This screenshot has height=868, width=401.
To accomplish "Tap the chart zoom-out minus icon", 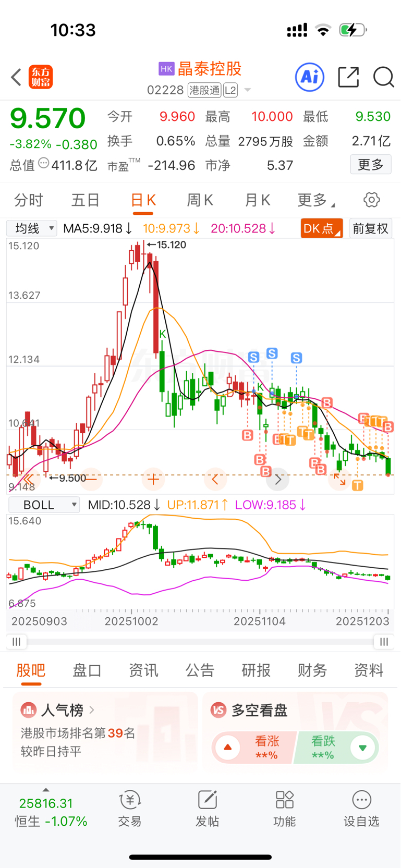I will pyautogui.click(x=91, y=479).
